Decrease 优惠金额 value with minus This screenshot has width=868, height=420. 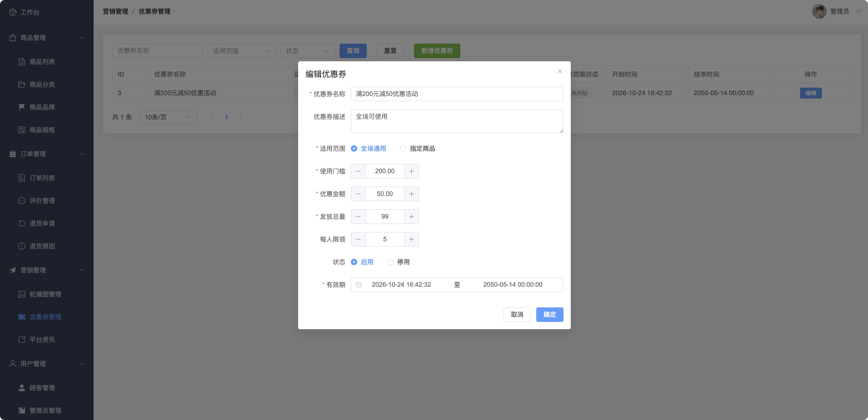pyautogui.click(x=358, y=194)
